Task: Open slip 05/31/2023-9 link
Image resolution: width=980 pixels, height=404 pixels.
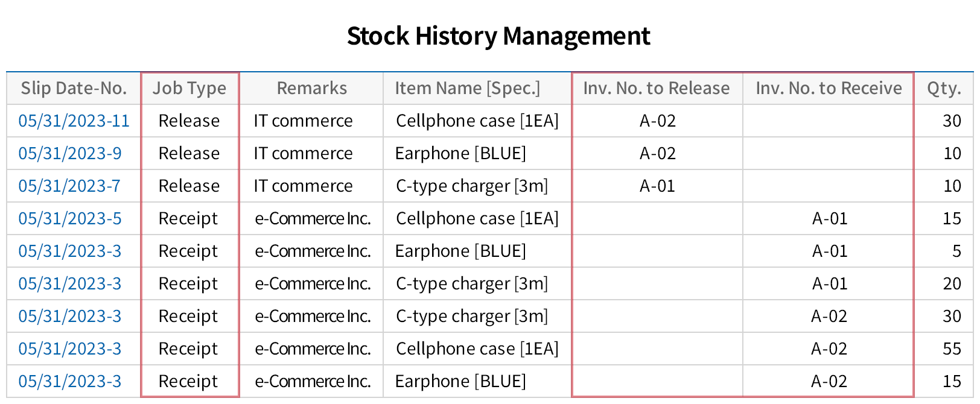Action: (x=69, y=153)
